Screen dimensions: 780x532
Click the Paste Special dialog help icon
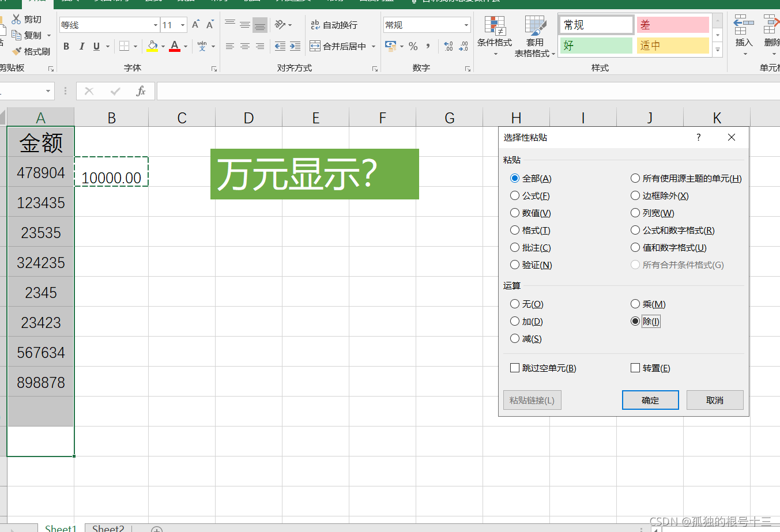[x=698, y=137]
